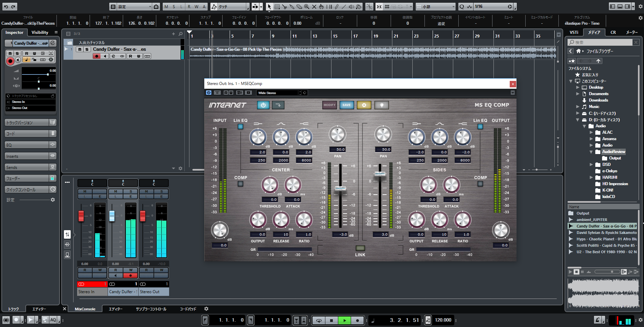Click the sides level fader at 3.0 dB
Viewport: 644px width, 327px height.
(x=380, y=174)
